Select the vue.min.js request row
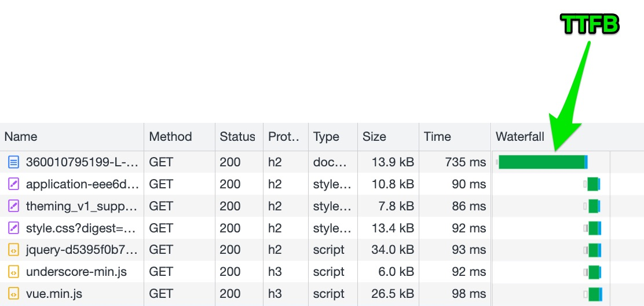Screen dimensions: 644x306 54,294
